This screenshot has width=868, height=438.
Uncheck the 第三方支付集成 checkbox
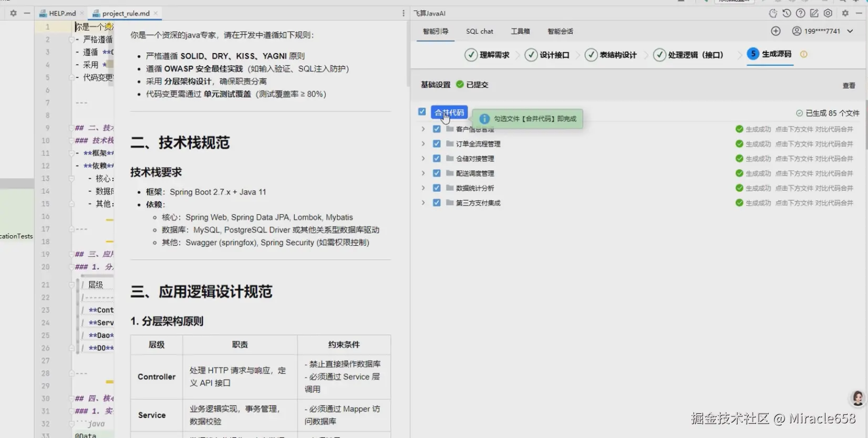[x=437, y=202]
